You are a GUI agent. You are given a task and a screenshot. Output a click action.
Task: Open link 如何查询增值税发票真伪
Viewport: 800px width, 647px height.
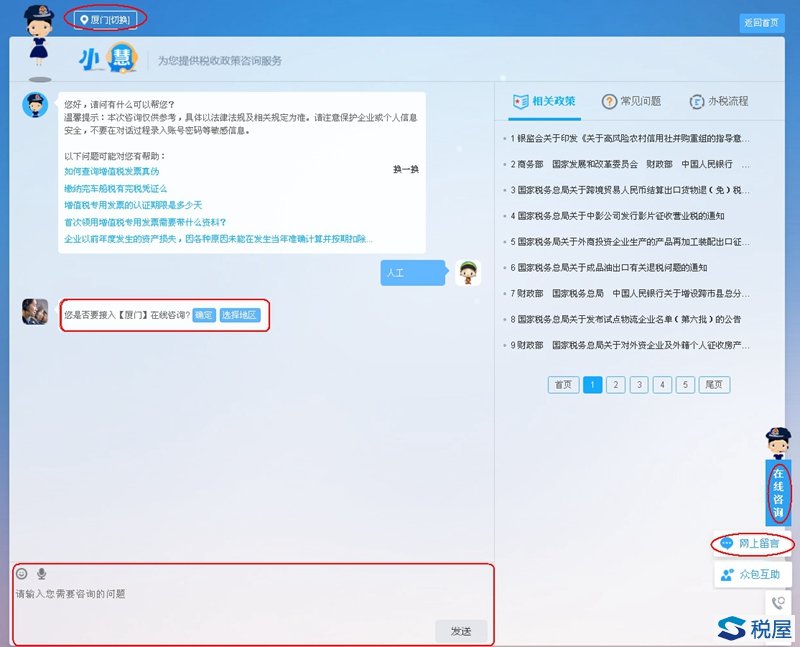(x=111, y=171)
